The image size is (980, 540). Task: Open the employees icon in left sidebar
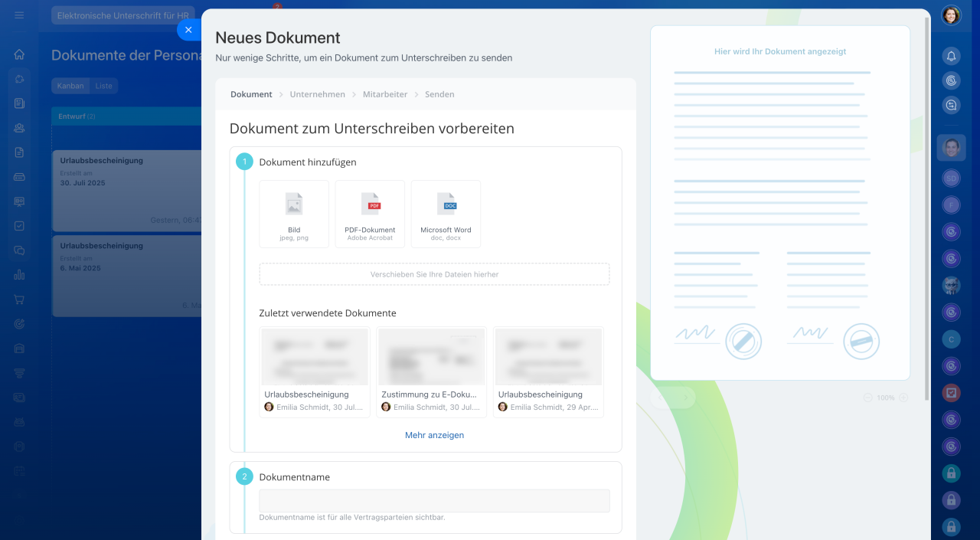coord(19,128)
